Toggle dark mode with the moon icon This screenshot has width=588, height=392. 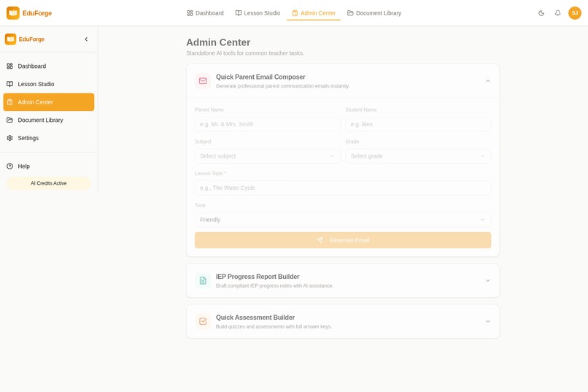[x=541, y=13]
